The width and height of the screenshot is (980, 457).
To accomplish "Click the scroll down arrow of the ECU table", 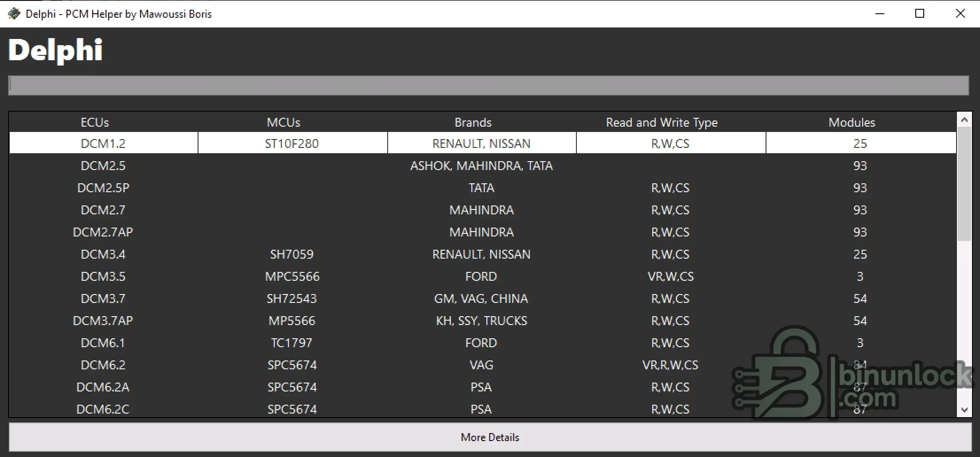I will (964, 410).
